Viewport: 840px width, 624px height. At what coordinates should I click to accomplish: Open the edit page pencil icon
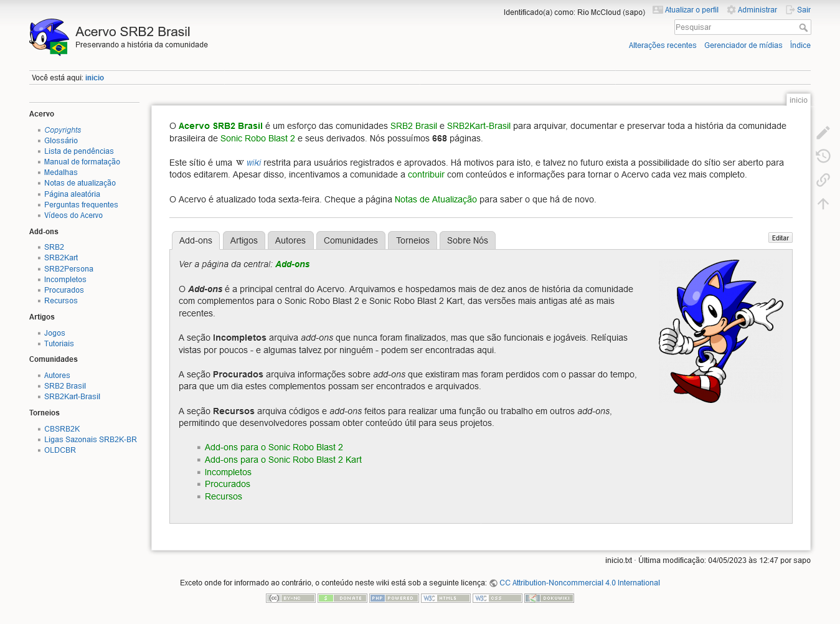(x=823, y=133)
